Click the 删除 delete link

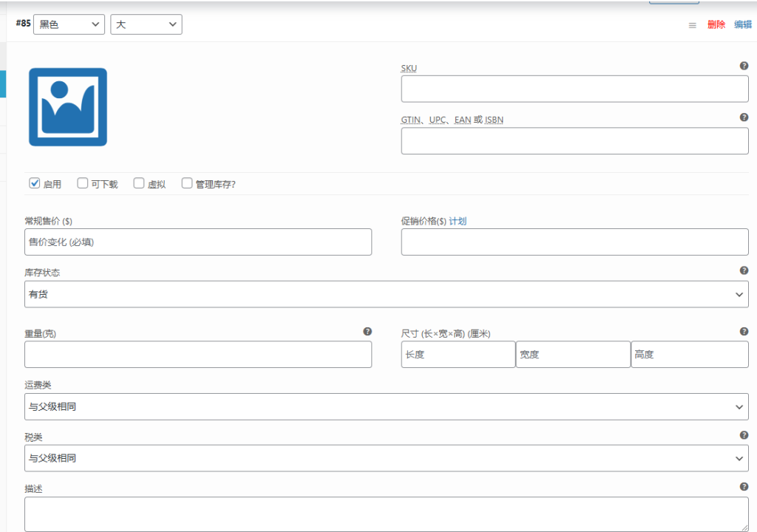tap(716, 24)
